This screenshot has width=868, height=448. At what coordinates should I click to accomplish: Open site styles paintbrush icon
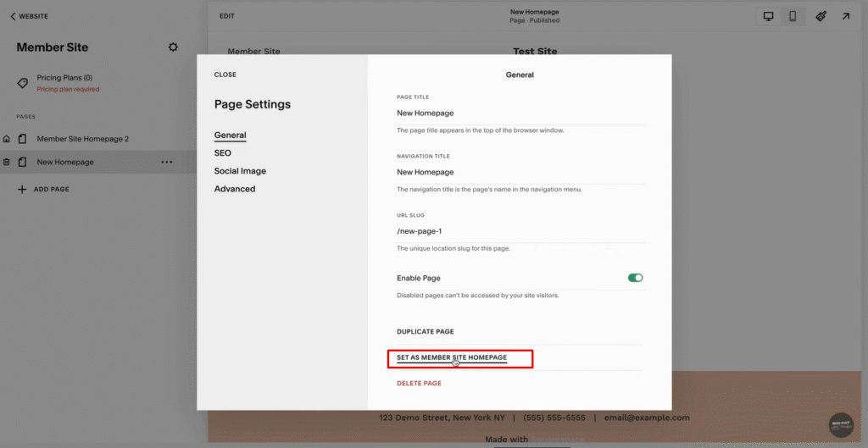(821, 17)
